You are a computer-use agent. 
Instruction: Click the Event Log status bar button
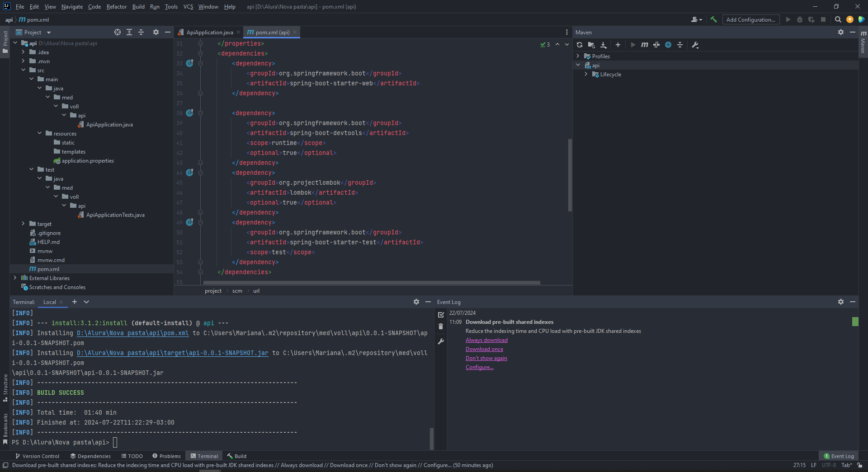(x=839, y=456)
